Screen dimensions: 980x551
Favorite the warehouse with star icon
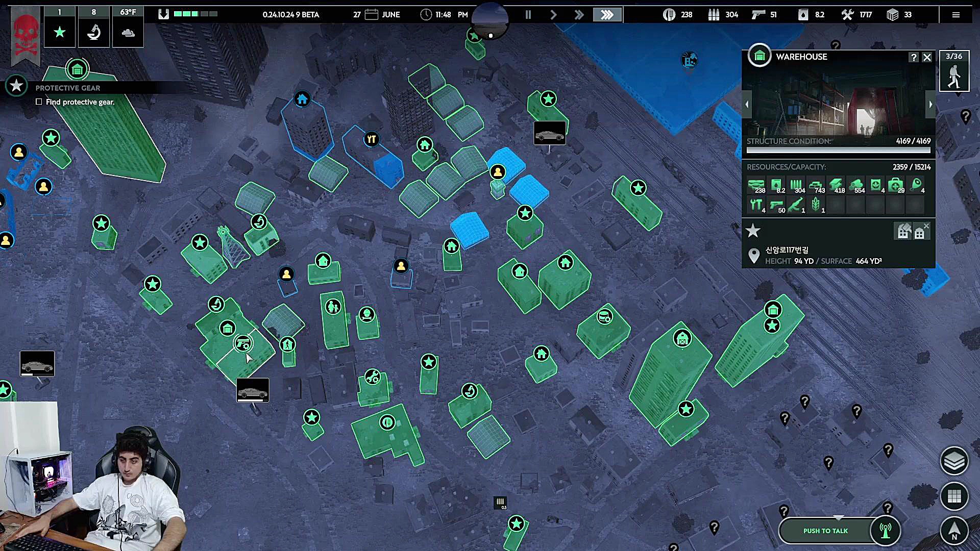(x=753, y=231)
